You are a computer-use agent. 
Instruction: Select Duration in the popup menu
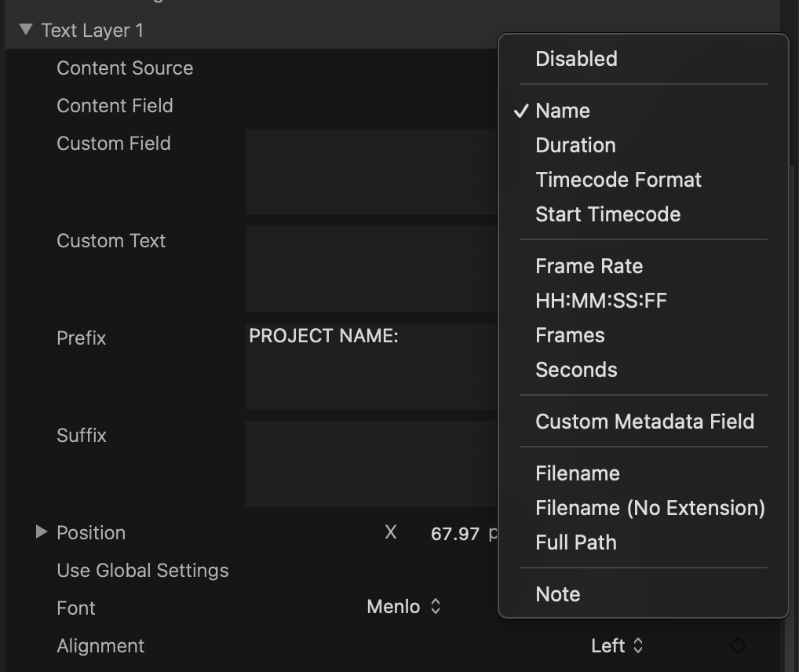(575, 145)
